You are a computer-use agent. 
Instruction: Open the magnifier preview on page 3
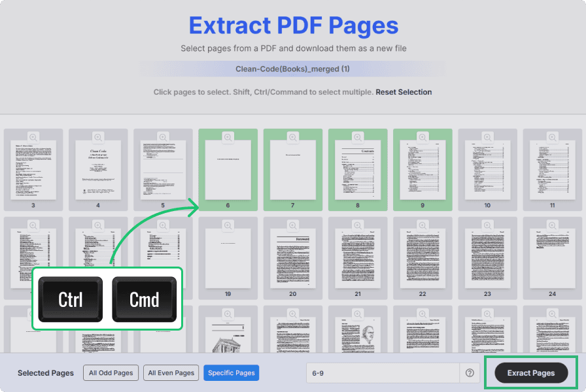[x=33, y=139]
